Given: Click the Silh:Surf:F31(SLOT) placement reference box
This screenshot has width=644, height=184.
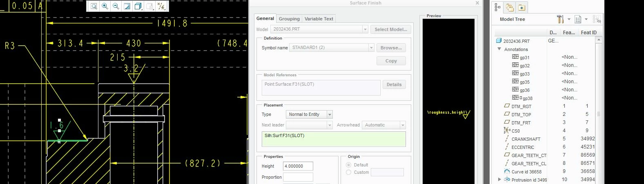Looking at the screenshot, I should coord(334,139).
